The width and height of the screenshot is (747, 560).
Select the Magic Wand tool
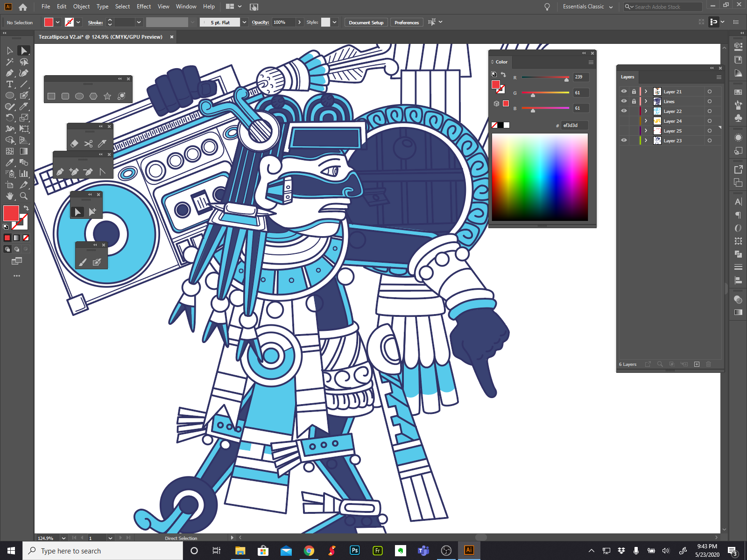tap(10, 62)
